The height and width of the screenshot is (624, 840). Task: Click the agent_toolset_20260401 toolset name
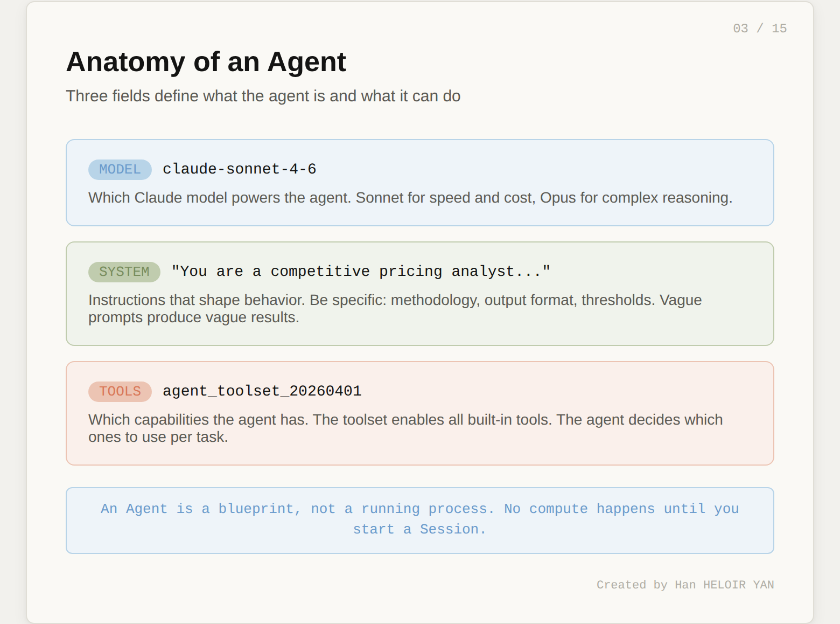click(x=262, y=391)
